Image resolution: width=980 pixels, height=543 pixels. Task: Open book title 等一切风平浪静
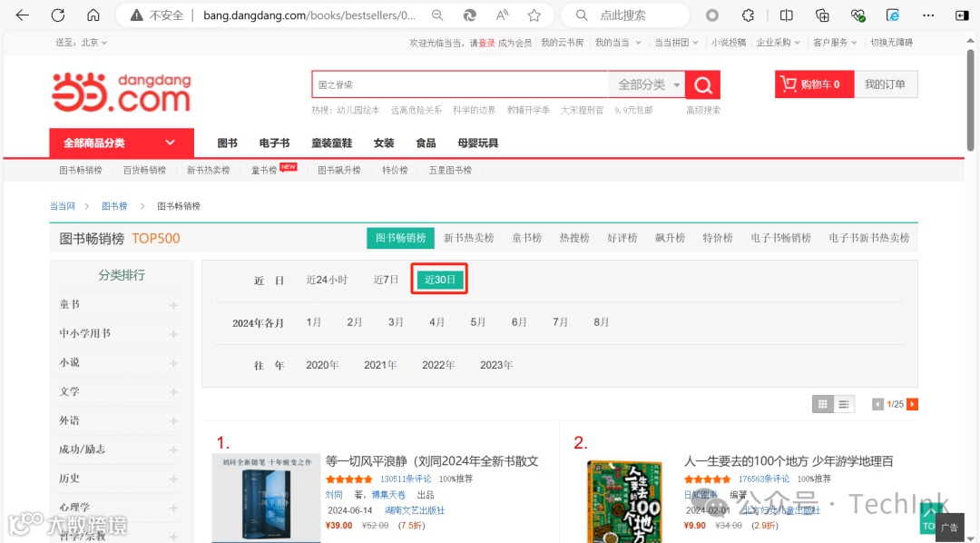point(432,461)
